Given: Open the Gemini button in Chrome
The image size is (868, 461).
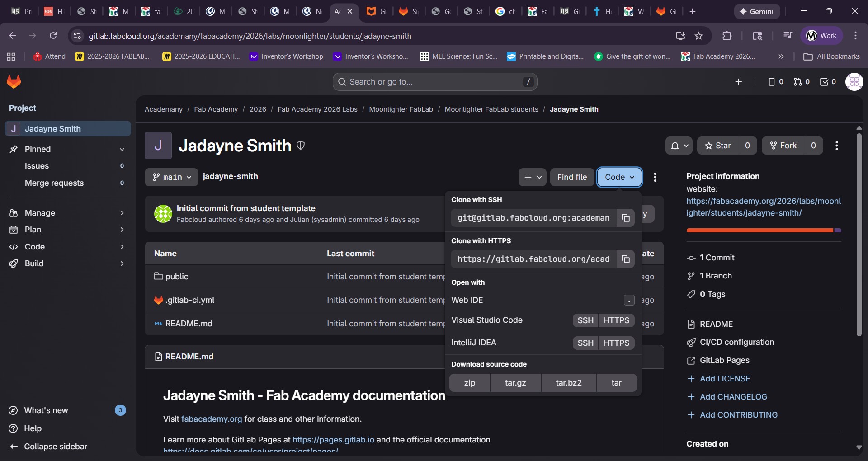Looking at the screenshot, I should (x=757, y=11).
